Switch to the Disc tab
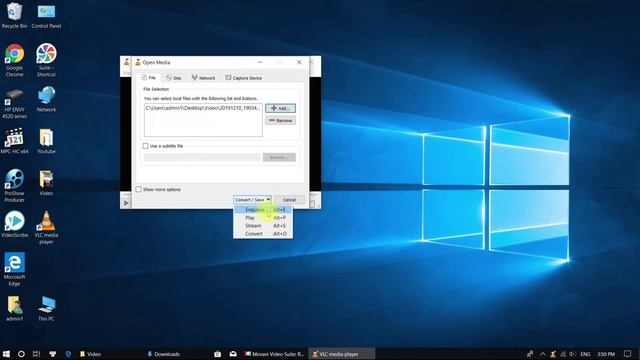This screenshot has height=360, width=640. click(174, 78)
